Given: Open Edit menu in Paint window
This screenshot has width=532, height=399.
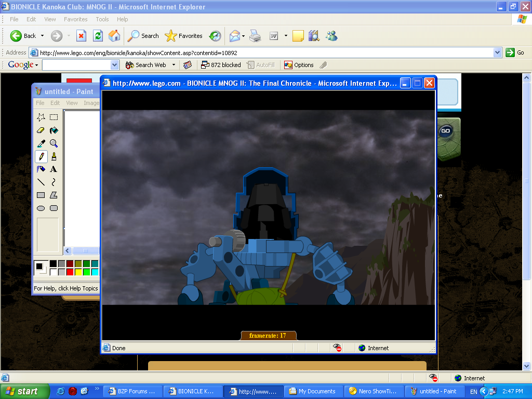Looking at the screenshot, I should click(x=55, y=103).
